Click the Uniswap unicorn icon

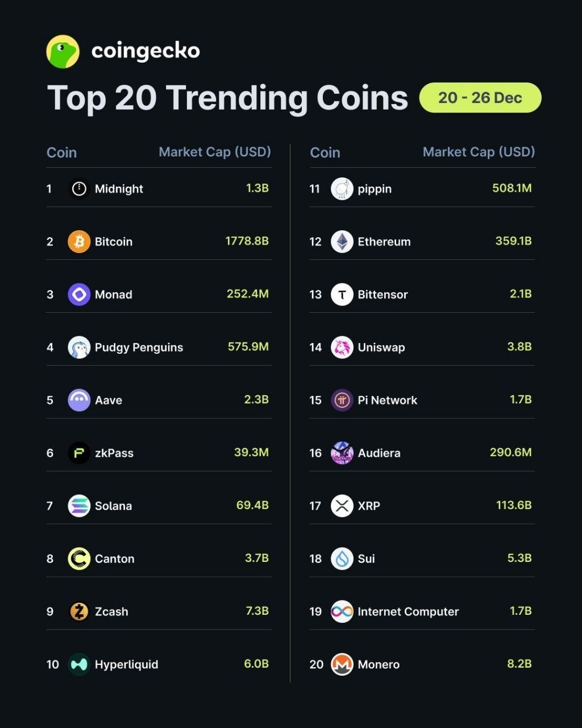point(342,348)
